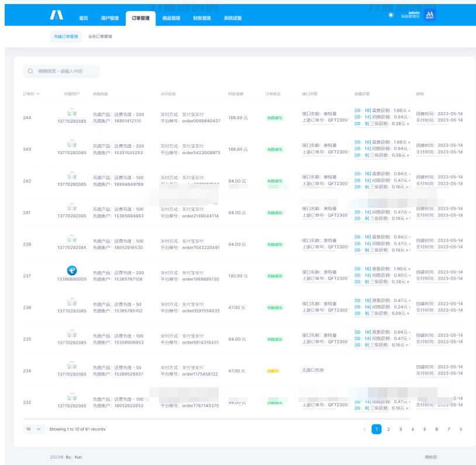Click the blue user avatar of order 237
Image resolution: width=476 pixels, height=465 pixels.
tap(72, 270)
